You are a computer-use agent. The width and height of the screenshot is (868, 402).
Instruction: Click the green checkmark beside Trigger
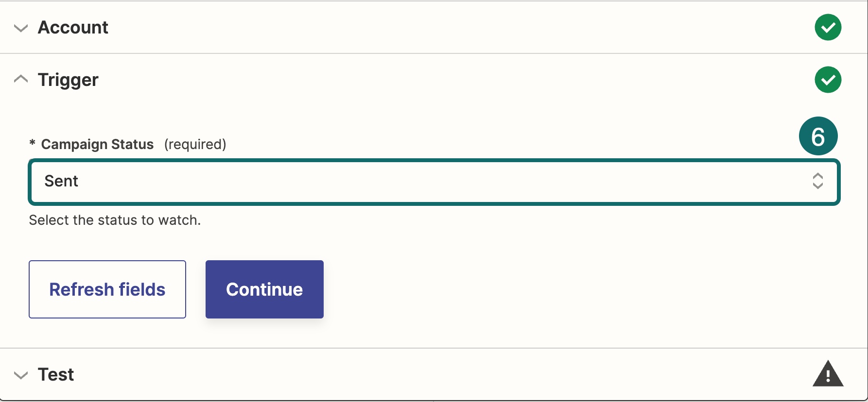click(x=828, y=80)
